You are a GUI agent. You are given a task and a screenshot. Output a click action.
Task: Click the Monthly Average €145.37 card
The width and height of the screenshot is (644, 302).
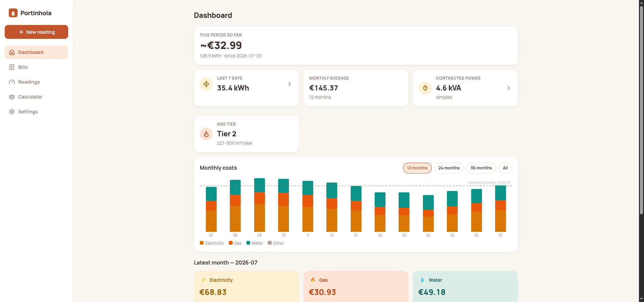[x=356, y=88]
